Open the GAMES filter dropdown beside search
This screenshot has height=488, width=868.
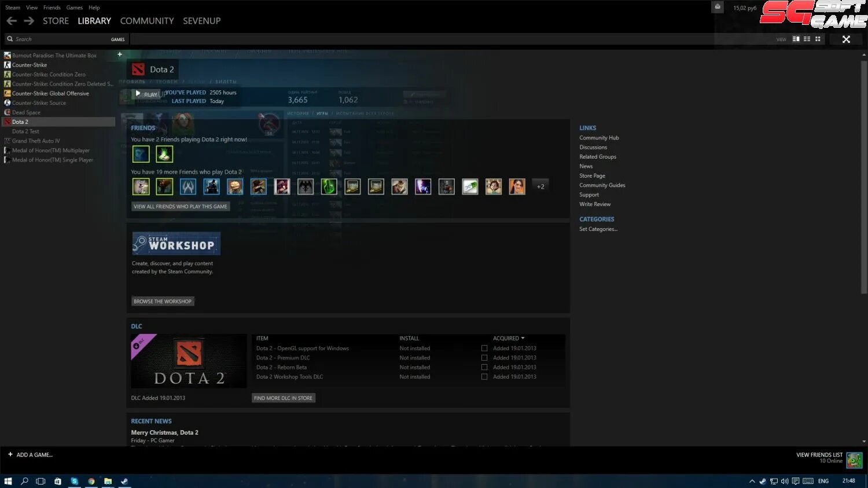pyautogui.click(x=117, y=39)
